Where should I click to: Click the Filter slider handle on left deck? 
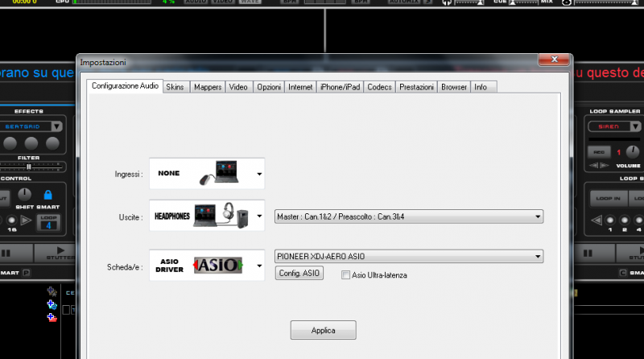click(29, 167)
